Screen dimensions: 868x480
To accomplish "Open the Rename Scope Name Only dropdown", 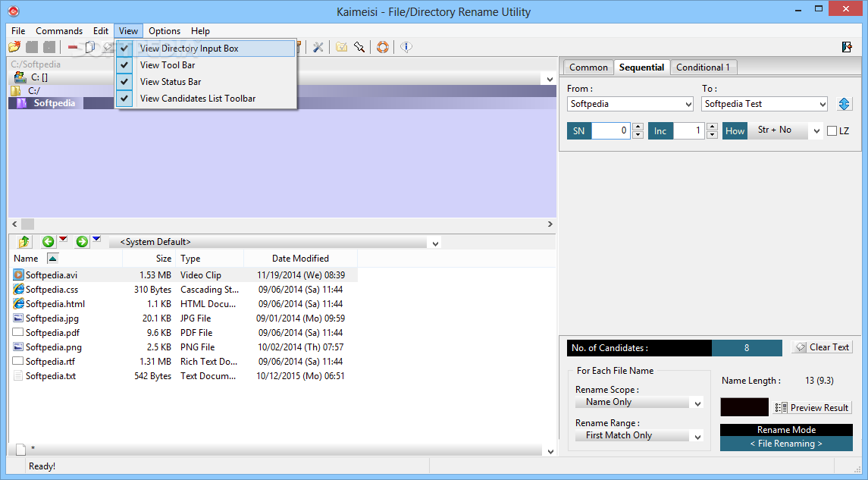I will point(698,403).
